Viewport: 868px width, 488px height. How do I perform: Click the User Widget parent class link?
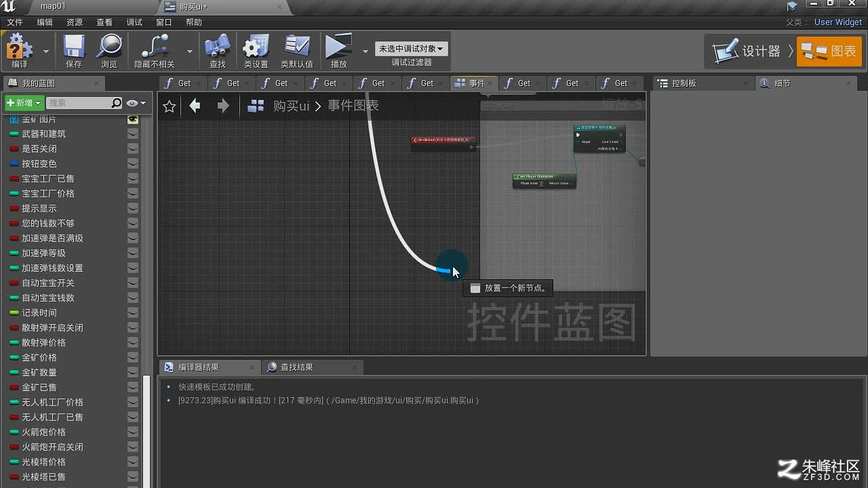tap(838, 22)
